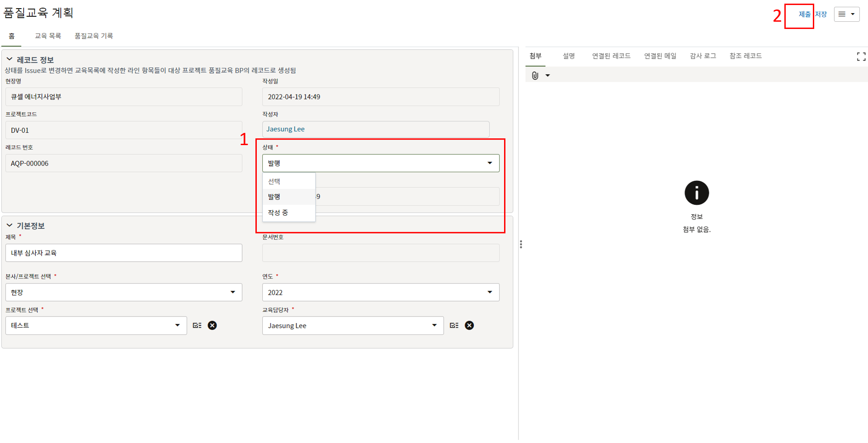Image resolution: width=868 pixels, height=443 pixels.
Task: Open picker list icon beside 교육담당자
Action: click(x=454, y=325)
